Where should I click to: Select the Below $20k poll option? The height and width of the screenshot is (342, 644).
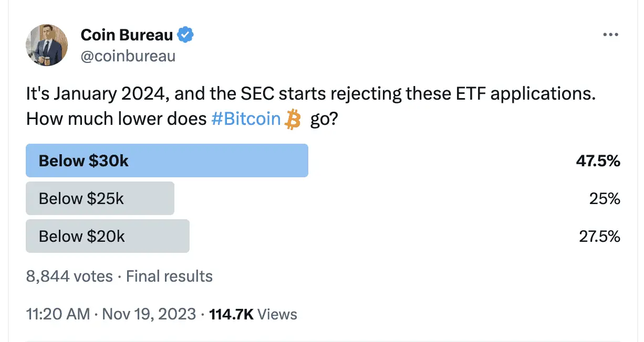[108, 236]
